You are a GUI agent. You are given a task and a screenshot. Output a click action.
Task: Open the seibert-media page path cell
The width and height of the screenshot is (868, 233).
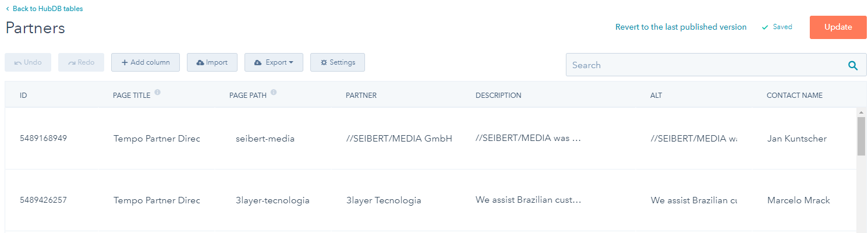[265, 139]
